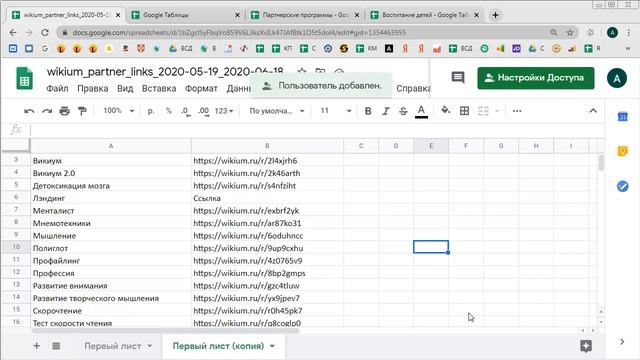This screenshot has height=360, width=640.
Task: Open the Google account avatar
Action: tap(617, 78)
